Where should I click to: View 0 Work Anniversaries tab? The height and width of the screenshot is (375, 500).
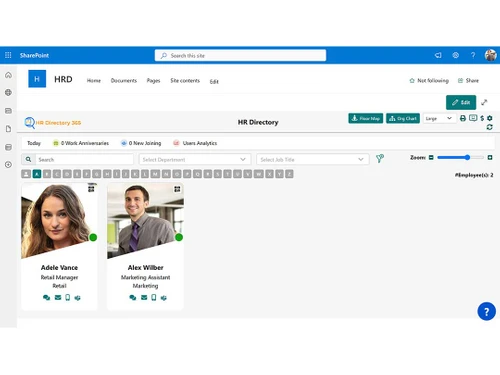81,143
